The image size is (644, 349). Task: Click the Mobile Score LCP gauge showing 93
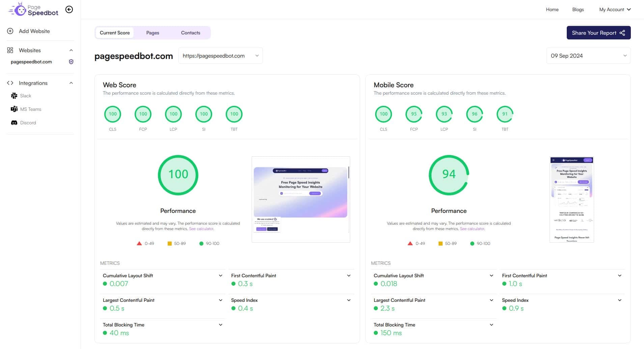coord(444,114)
